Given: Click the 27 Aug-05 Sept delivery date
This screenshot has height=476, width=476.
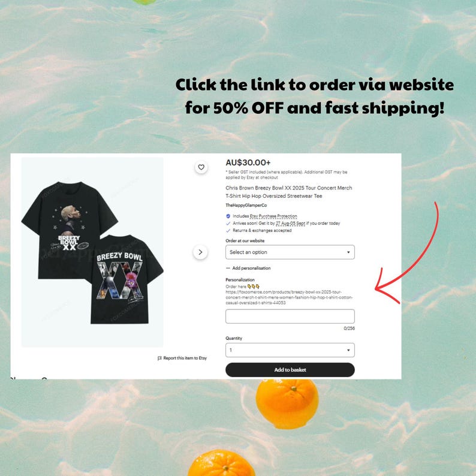Looking at the screenshot, I should 291,224.
